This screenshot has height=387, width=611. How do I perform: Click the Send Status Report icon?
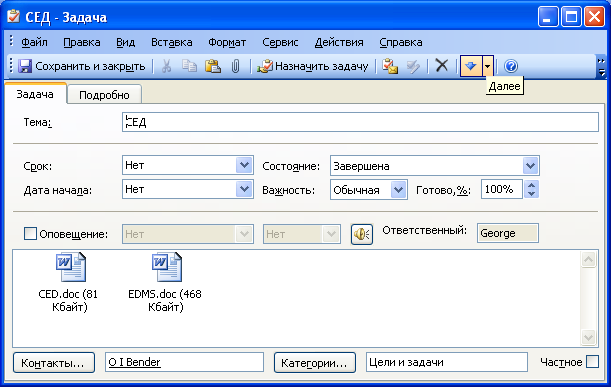pyautogui.click(x=390, y=66)
